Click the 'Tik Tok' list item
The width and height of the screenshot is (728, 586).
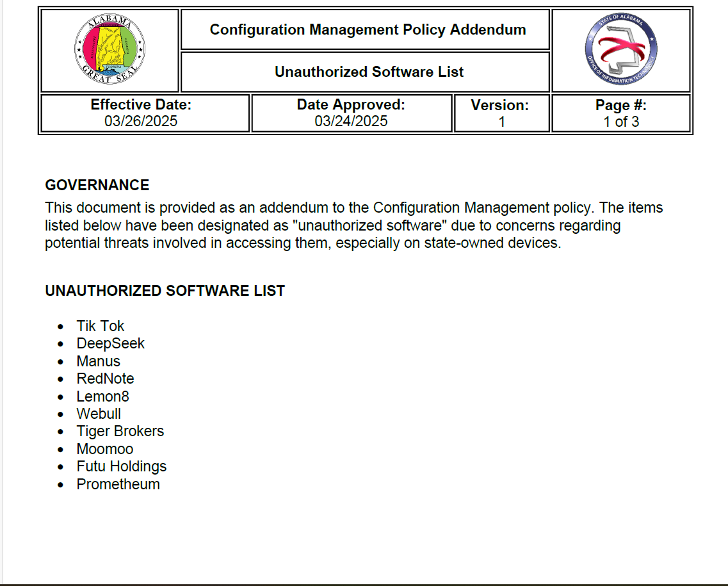point(101,326)
